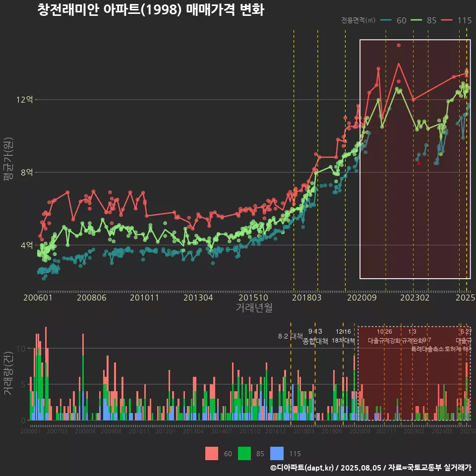
Task: Click the '10·26 대출규제강화' policy annotation
Action: 384,336
